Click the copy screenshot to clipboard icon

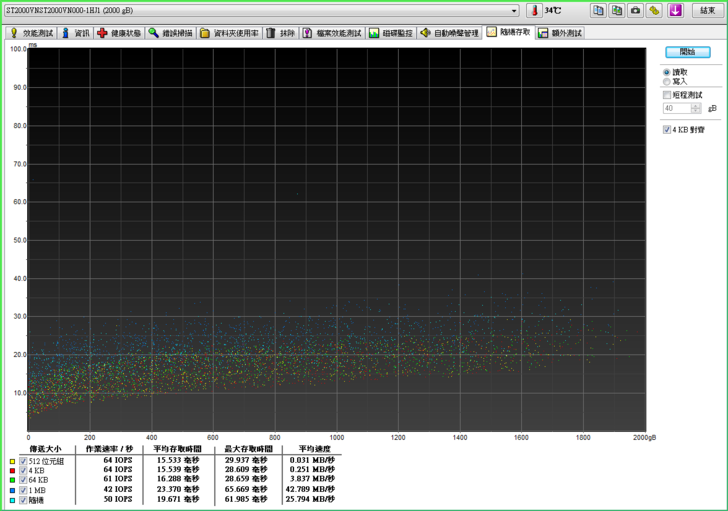pyautogui.click(x=617, y=10)
